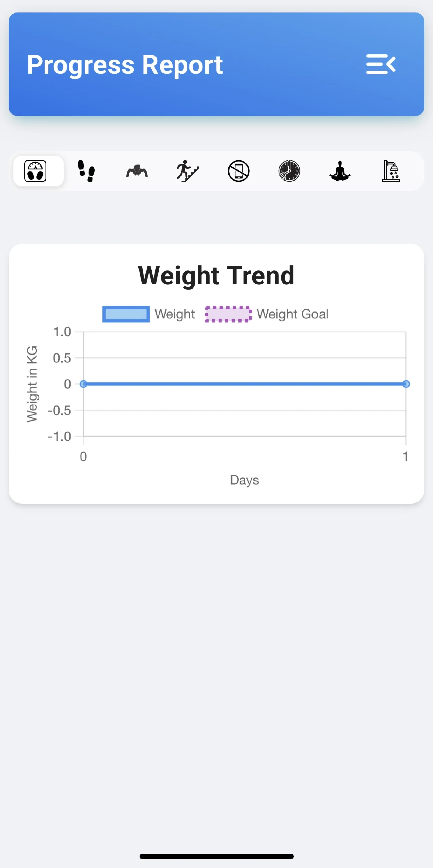Tap the data point at day 1
Image resolution: width=433 pixels, height=868 pixels.
pyautogui.click(x=406, y=384)
